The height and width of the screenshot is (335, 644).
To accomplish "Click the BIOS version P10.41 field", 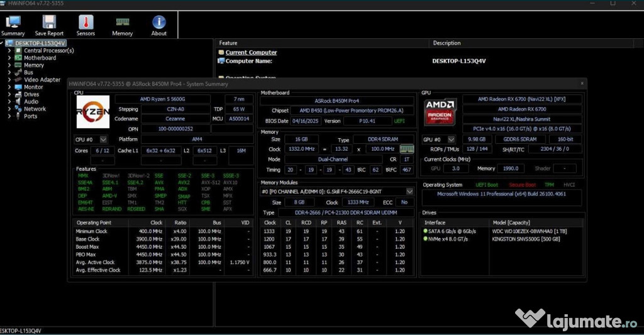I will (x=367, y=121).
